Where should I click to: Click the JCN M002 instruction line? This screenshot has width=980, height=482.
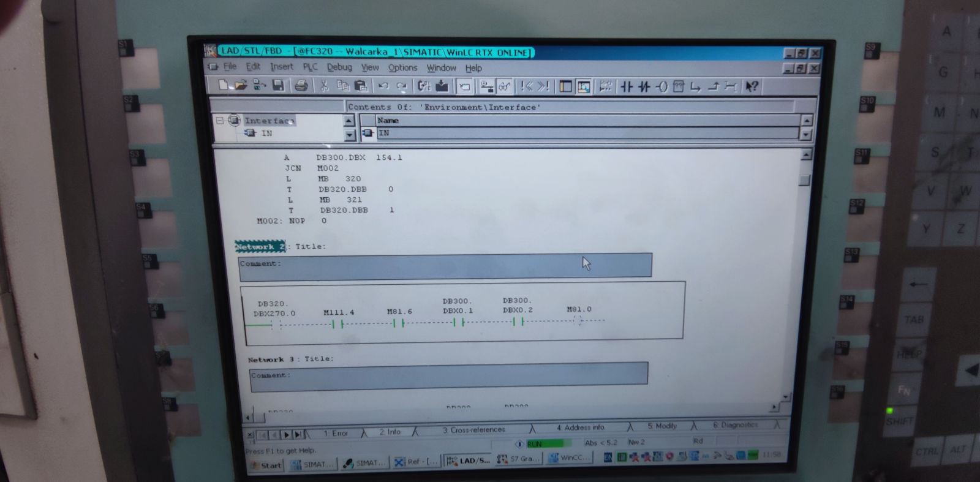click(311, 168)
